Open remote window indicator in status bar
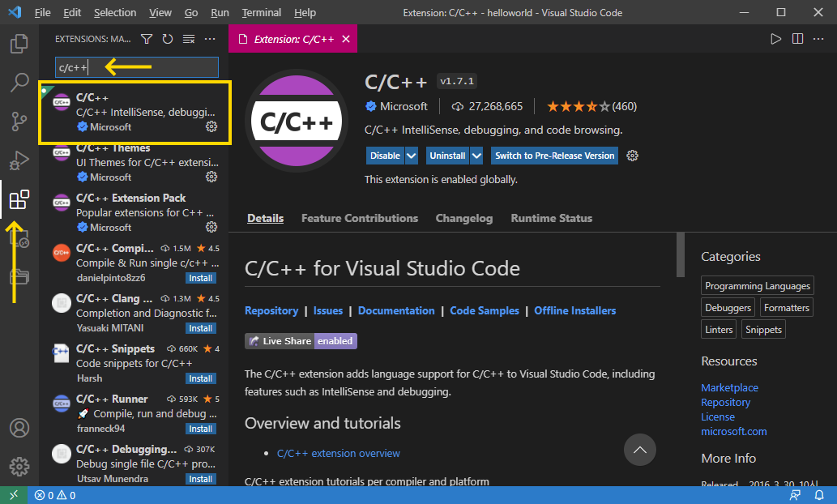 pos(14,495)
